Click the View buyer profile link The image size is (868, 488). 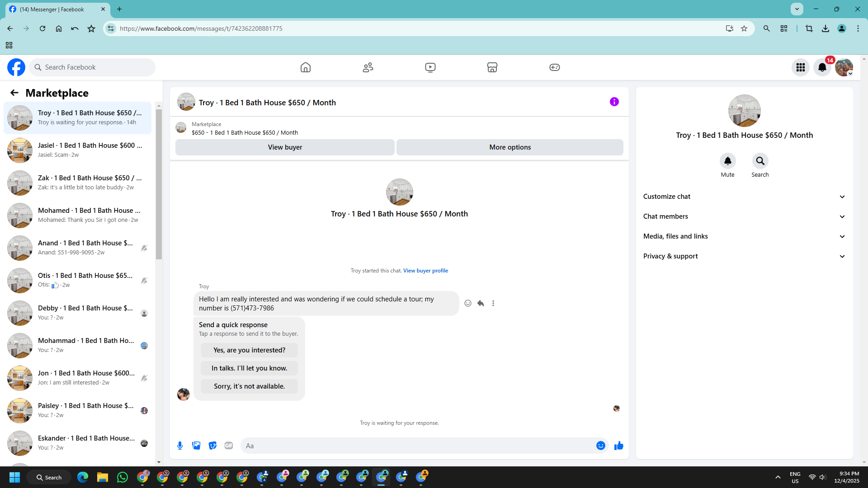tap(425, 271)
